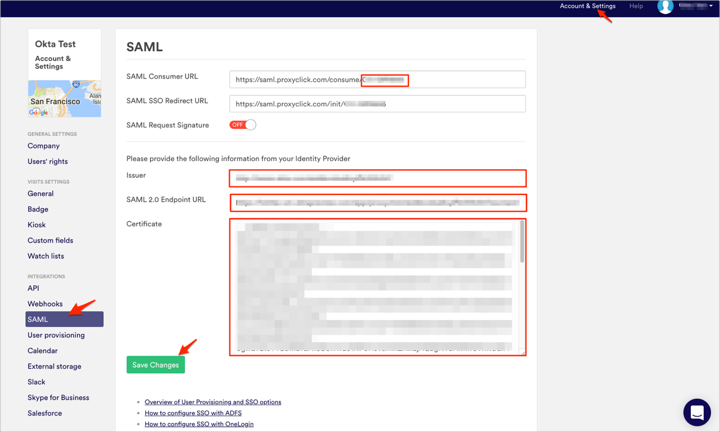
Task: Click the Save Changes button
Action: click(x=155, y=365)
